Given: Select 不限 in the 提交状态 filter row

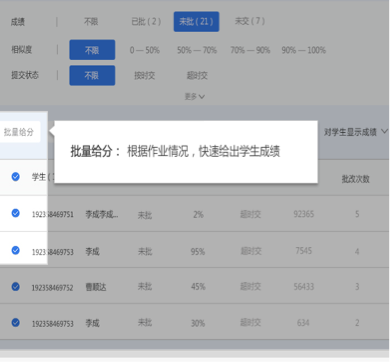Looking at the screenshot, I should (92, 76).
